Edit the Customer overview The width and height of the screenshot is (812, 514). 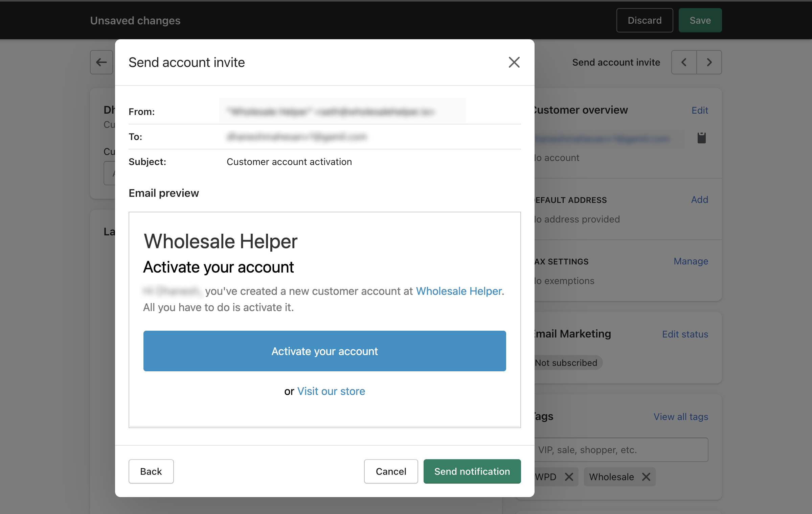pos(700,110)
